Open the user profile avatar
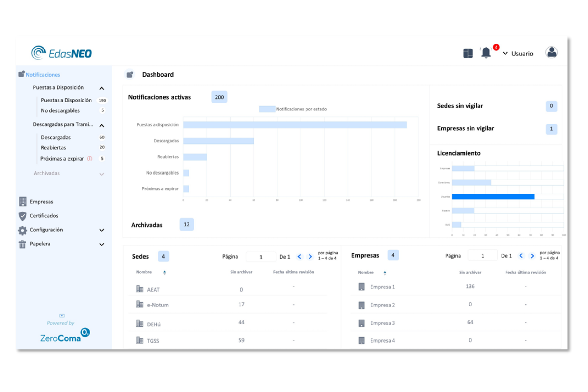 click(x=551, y=53)
